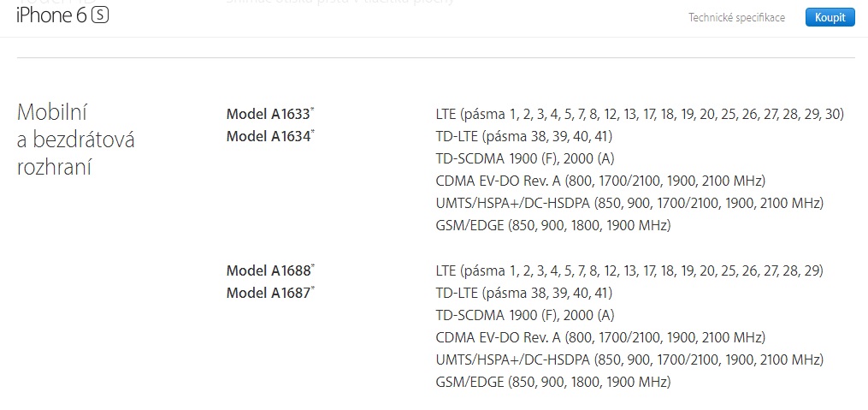
Task: Select the Model A1634 label
Action: click(x=268, y=136)
